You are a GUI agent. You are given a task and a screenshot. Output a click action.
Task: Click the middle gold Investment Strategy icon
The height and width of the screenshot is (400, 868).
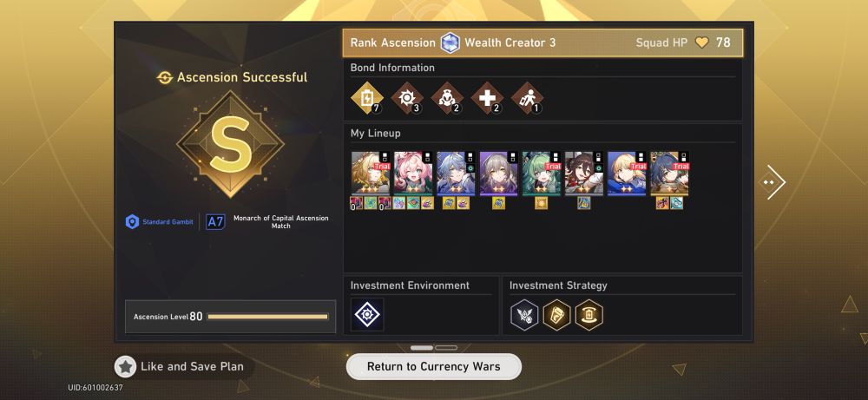[x=556, y=315]
